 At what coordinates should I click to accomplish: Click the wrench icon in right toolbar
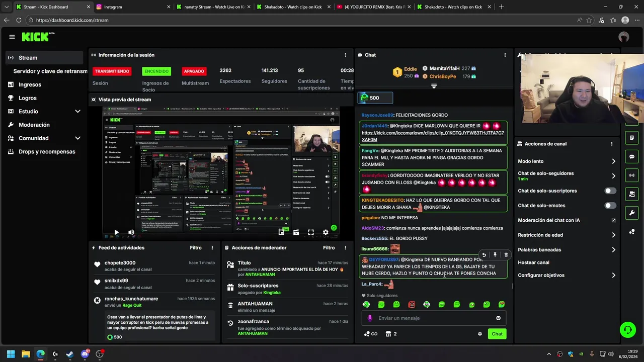[632, 213]
